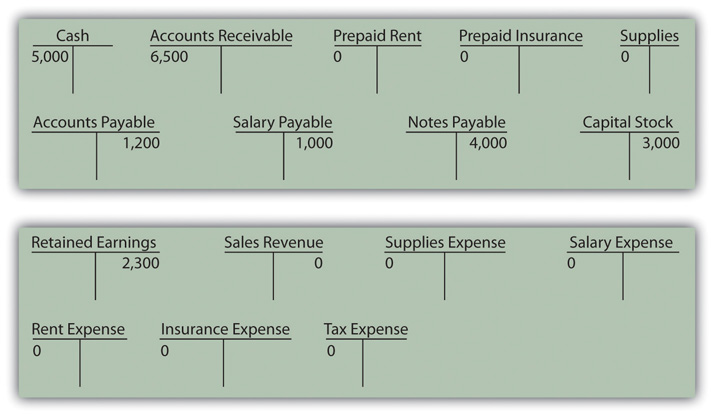Click the Accounts Payable heading
The width and height of the screenshot is (714, 416).
click(94, 122)
